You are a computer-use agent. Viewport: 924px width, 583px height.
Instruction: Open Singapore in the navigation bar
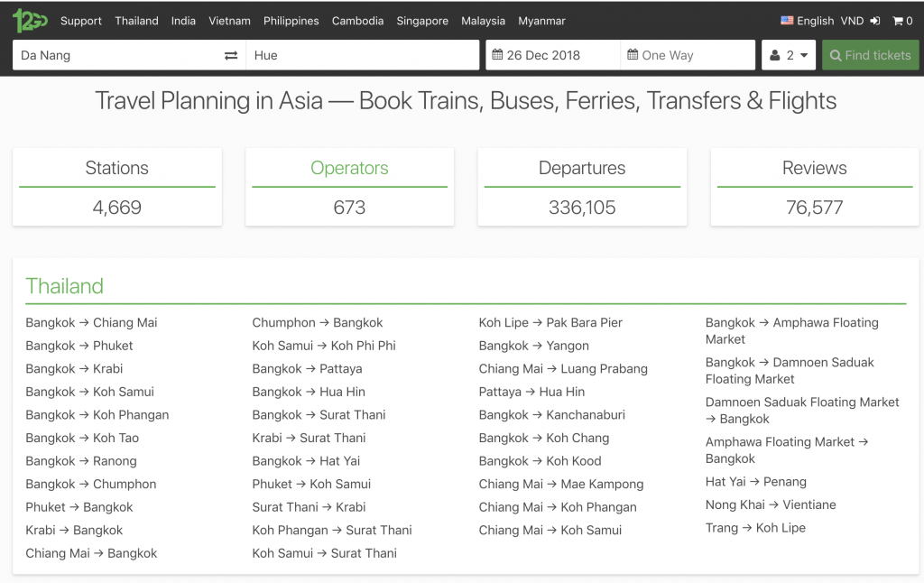(x=422, y=21)
